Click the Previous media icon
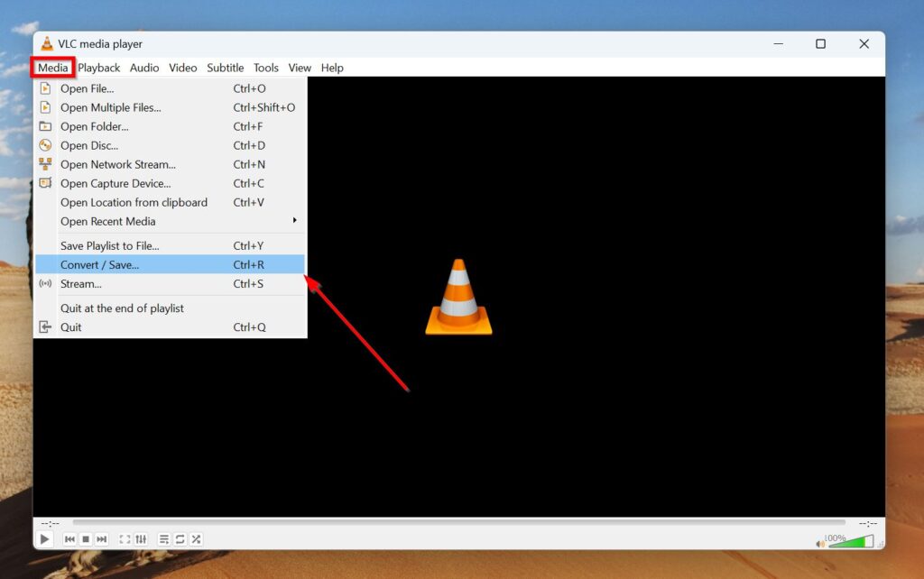This screenshot has height=579, width=924. pos(69,538)
